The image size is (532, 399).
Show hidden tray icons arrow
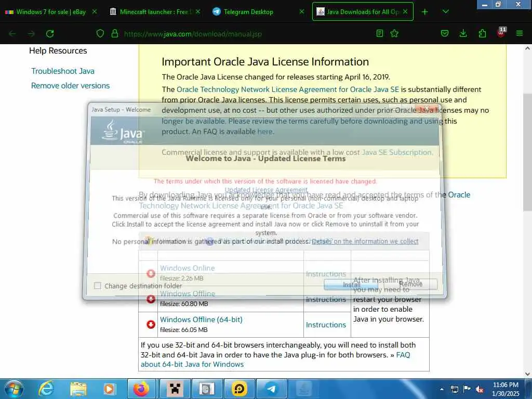442,389
